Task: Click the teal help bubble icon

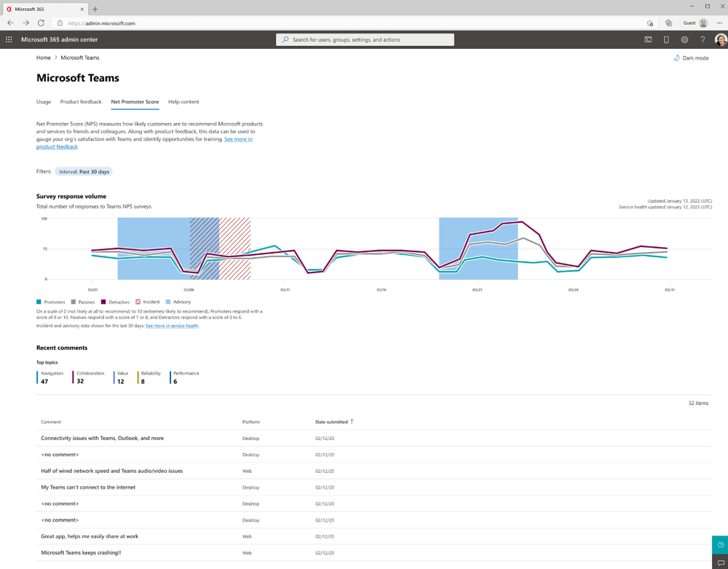Action: tap(720, 544)
